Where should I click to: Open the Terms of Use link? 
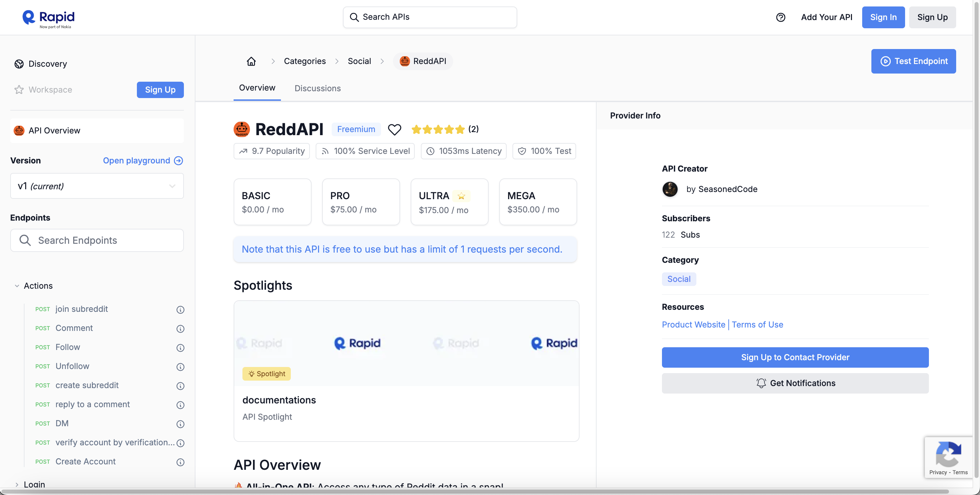[757, 324]
